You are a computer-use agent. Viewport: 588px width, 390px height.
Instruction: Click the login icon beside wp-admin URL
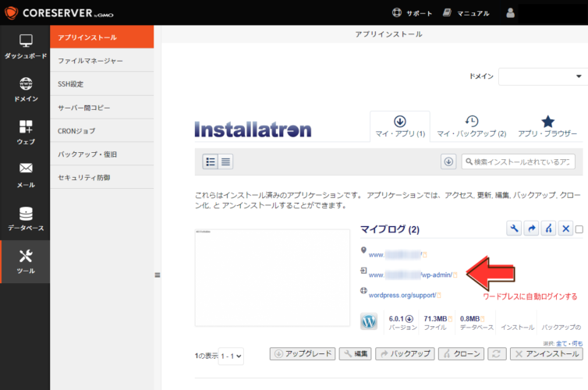pyautogui.click(x=363, y=270)
